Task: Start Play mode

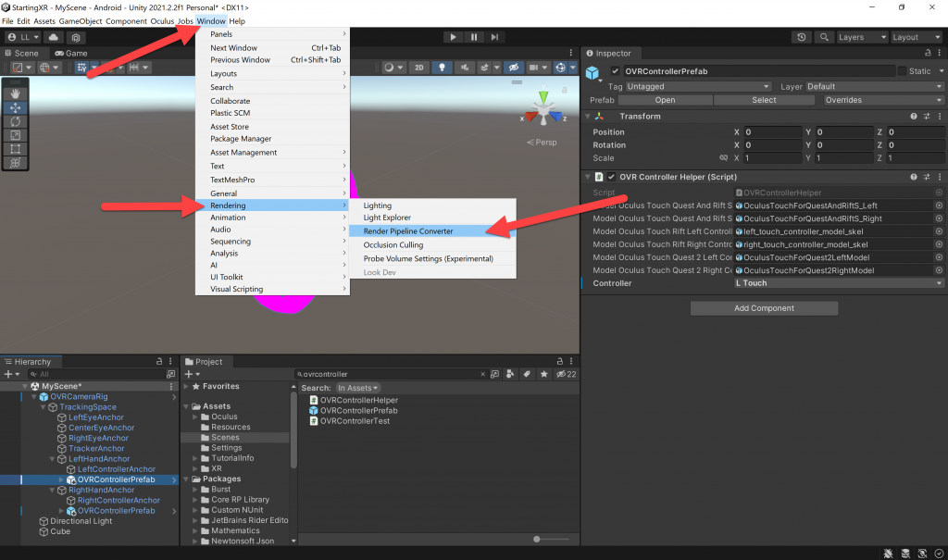Action: [x=452, y=37]
